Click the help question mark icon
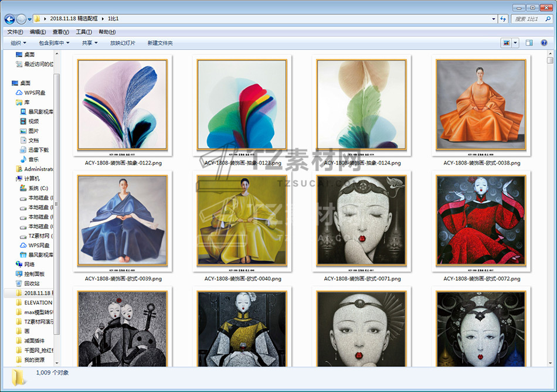557x392 pixels. (543, 43)
